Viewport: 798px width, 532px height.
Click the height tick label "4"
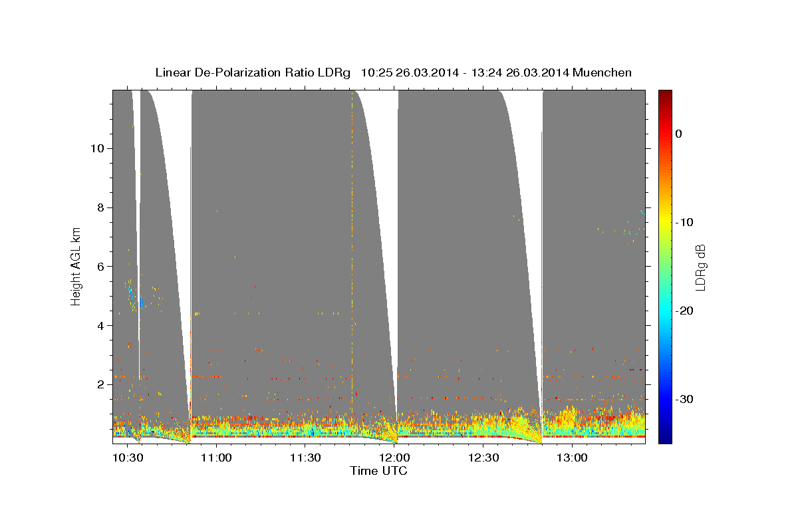coord(100,326)
